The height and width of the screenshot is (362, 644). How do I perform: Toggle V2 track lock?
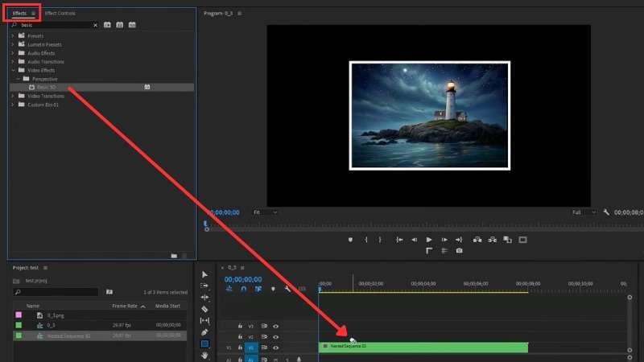(x=240, y=337)
